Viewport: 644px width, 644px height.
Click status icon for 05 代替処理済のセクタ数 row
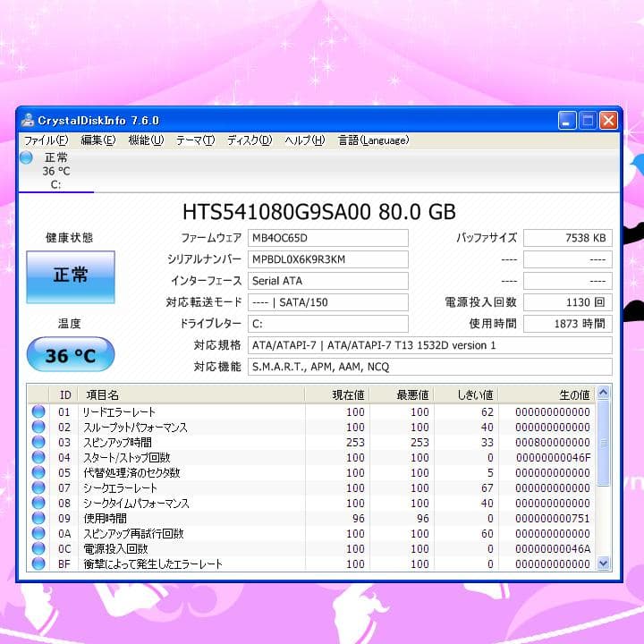pyautogui.click(x=38, y=472)
